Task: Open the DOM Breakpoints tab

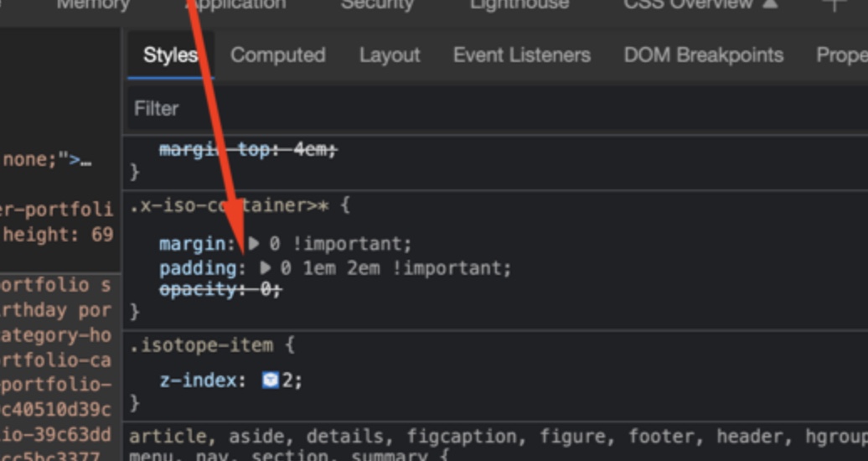Action: coord(703,55)
